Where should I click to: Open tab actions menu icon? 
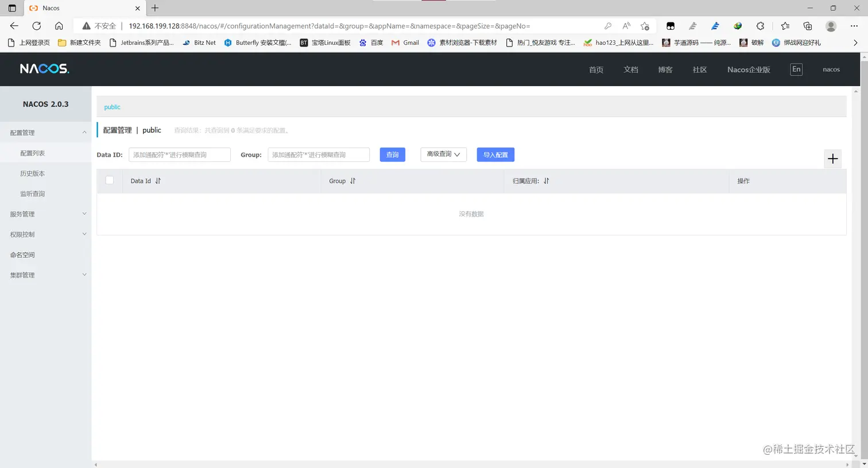point(12,8)
